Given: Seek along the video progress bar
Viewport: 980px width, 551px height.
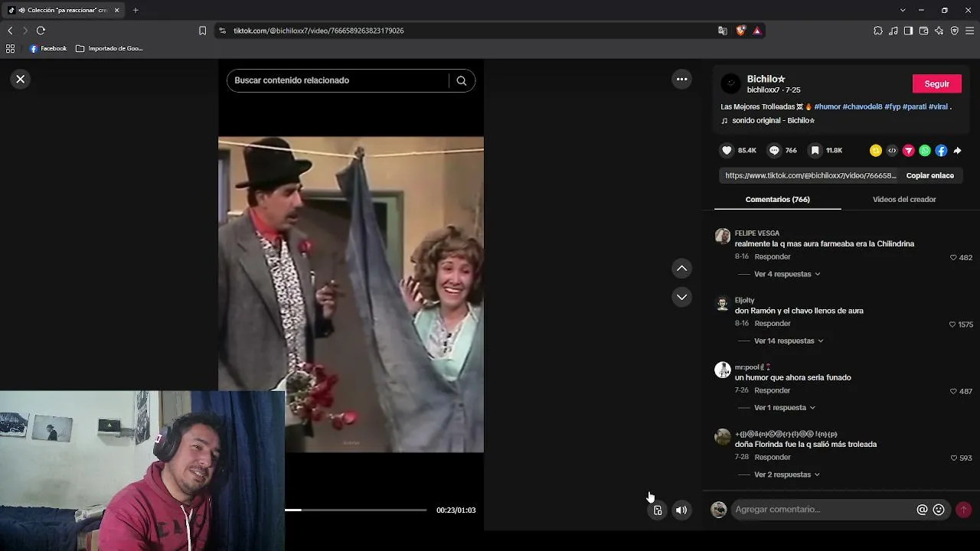Looking at the screenshot, I should click(355, 510).
